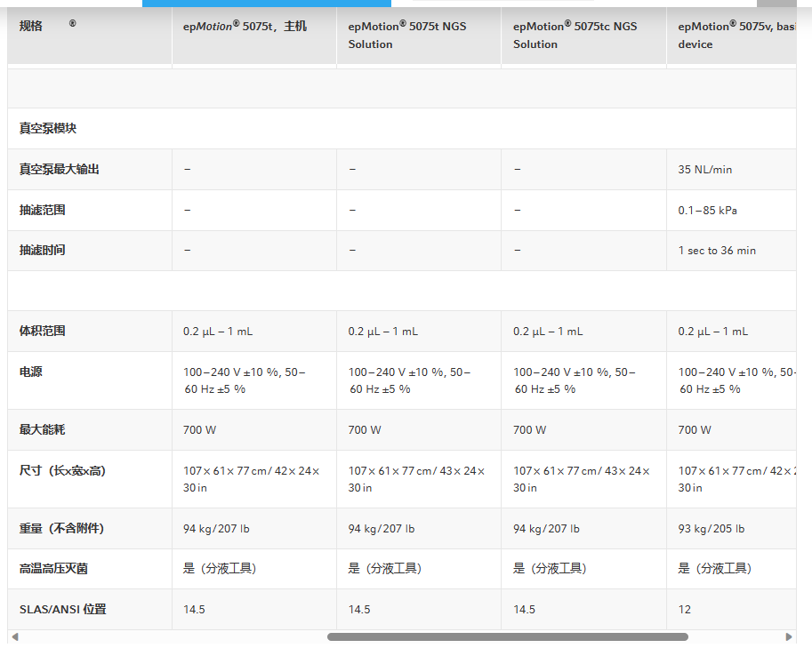Select the epMotion 5075t 主机 column header
This screenshot has height=664, width=812.
click(x=245, y=27)
